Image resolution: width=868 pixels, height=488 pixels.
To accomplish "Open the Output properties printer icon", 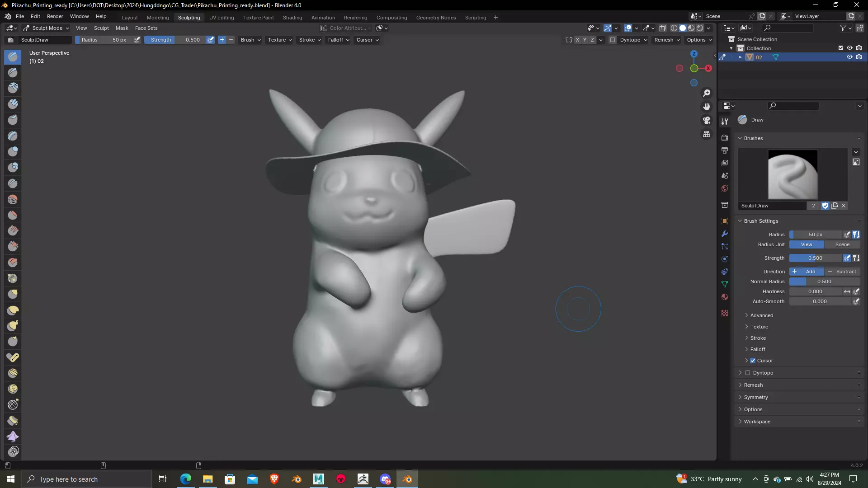I will (x=725, y=150).
